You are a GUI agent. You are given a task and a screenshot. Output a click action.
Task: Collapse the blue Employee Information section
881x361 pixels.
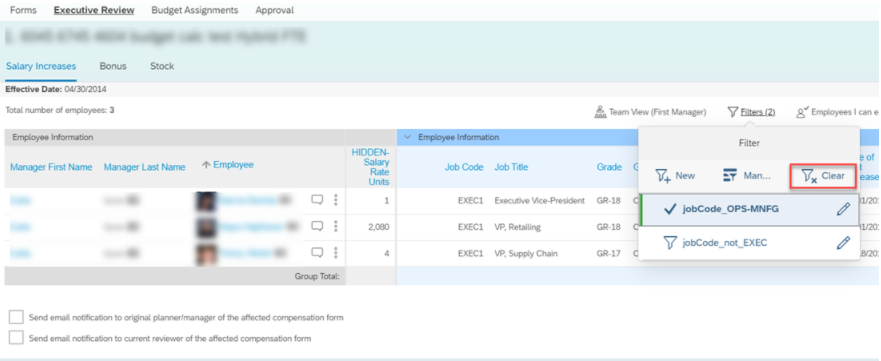(408, 137)
